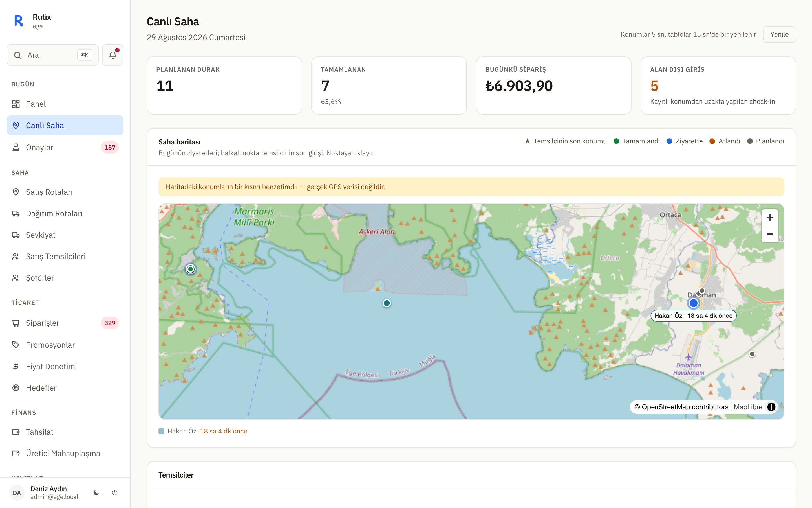Click the Hakan Öz map label
Screen dimensions: 812x508
pos(694,316)
